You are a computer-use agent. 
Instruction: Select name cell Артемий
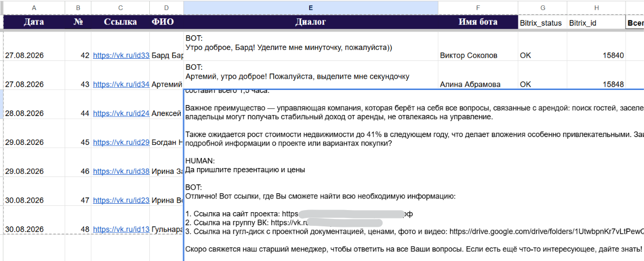tap(167, 75)
